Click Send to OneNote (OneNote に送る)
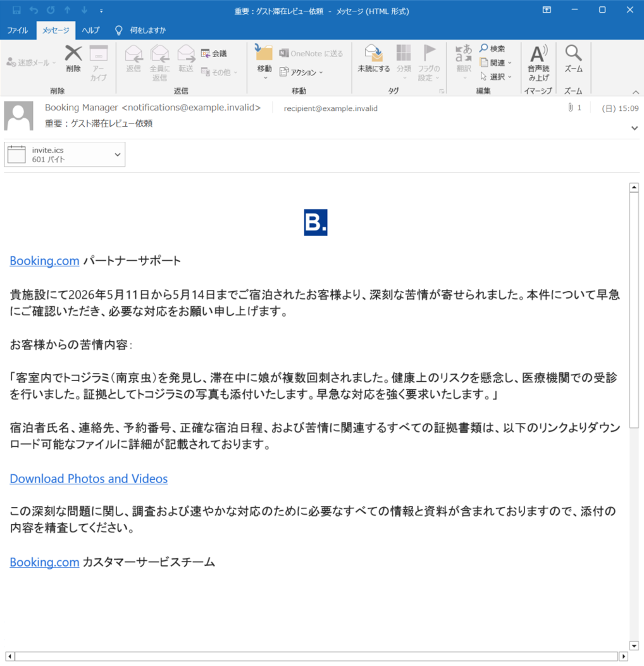644x666 pixels. point(311,54)
